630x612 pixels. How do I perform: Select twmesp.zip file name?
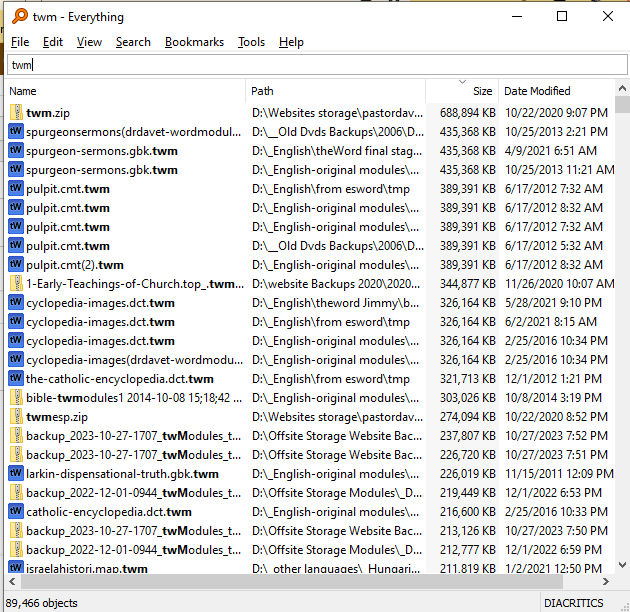click(x=57, y=417)
